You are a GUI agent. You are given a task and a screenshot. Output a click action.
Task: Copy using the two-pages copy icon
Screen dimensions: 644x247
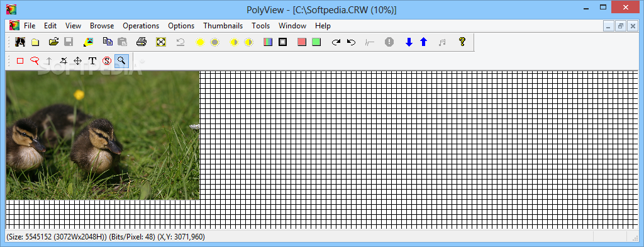click(x=108, y=42)
